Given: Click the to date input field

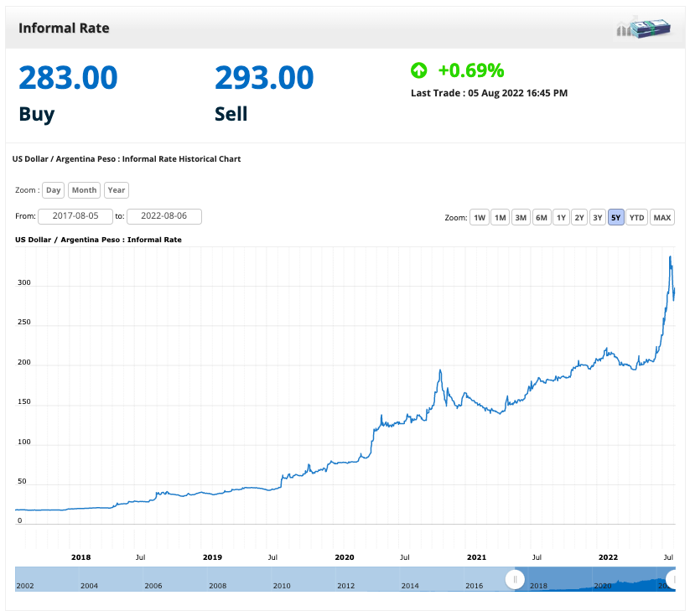Looking at the screenshot, I should (x=164, y=216).
